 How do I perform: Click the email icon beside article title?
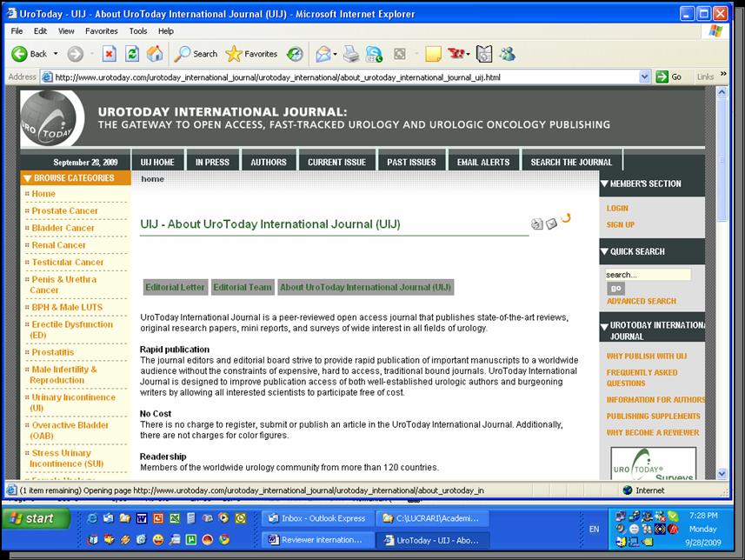pyautogui.click(x=551, y=223)
